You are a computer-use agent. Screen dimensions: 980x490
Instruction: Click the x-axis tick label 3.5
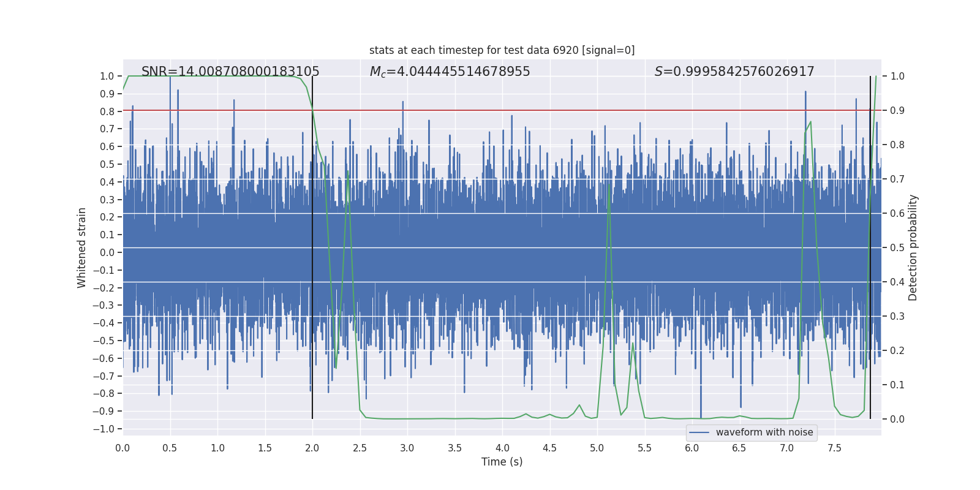[x=454, y=448]
